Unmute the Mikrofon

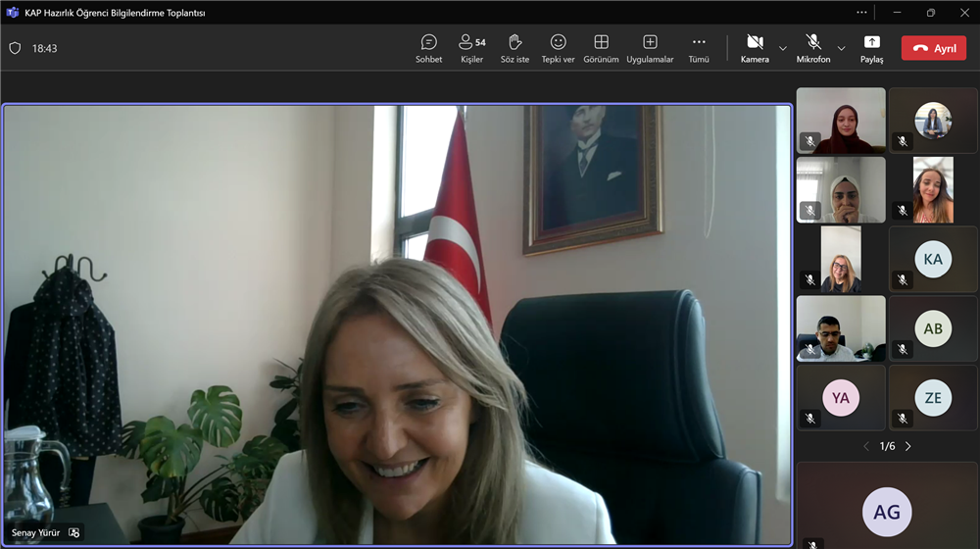tap(812, 48)
